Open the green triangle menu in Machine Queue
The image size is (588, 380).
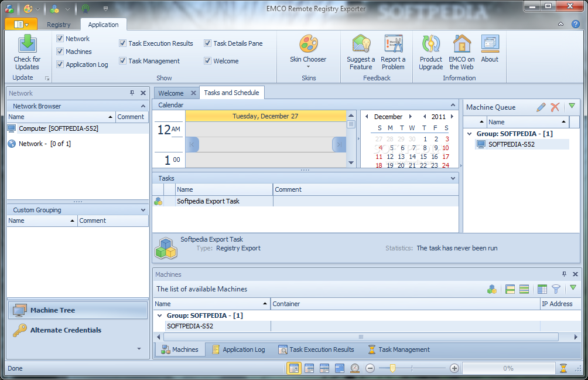click(572, 106)
